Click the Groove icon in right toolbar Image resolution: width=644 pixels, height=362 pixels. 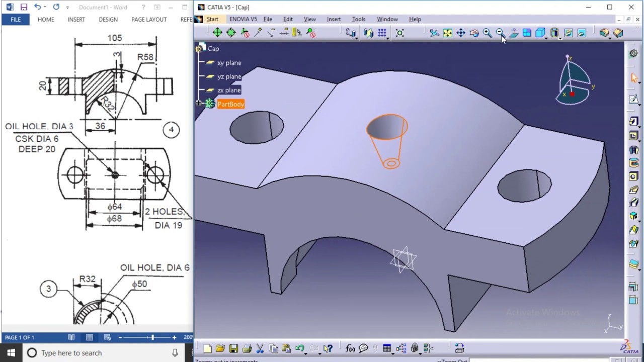[633, 163]
